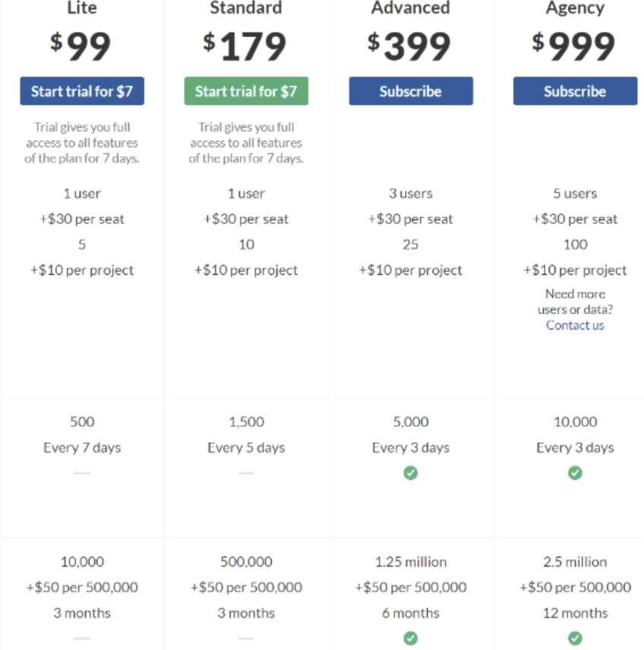Click the dash under Standard Every 5 days
644x650 pixels.
[246, 473]
